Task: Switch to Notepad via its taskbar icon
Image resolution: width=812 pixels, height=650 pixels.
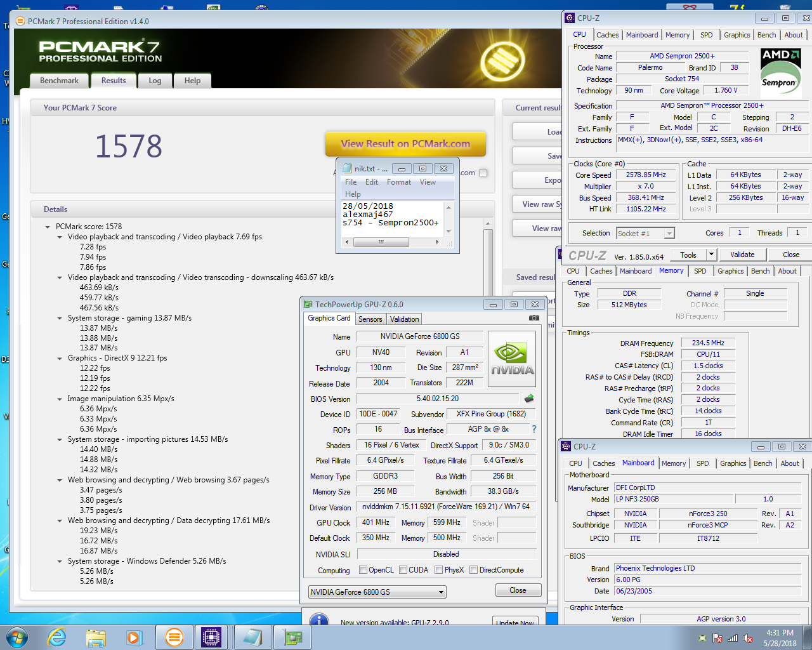Action: (x=252, y=637)
